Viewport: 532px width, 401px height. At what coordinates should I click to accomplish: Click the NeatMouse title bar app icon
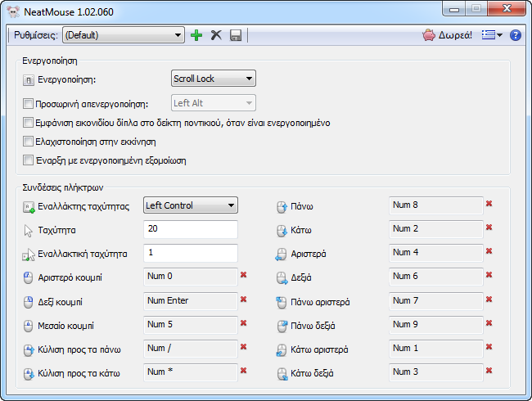coord(13,12)
